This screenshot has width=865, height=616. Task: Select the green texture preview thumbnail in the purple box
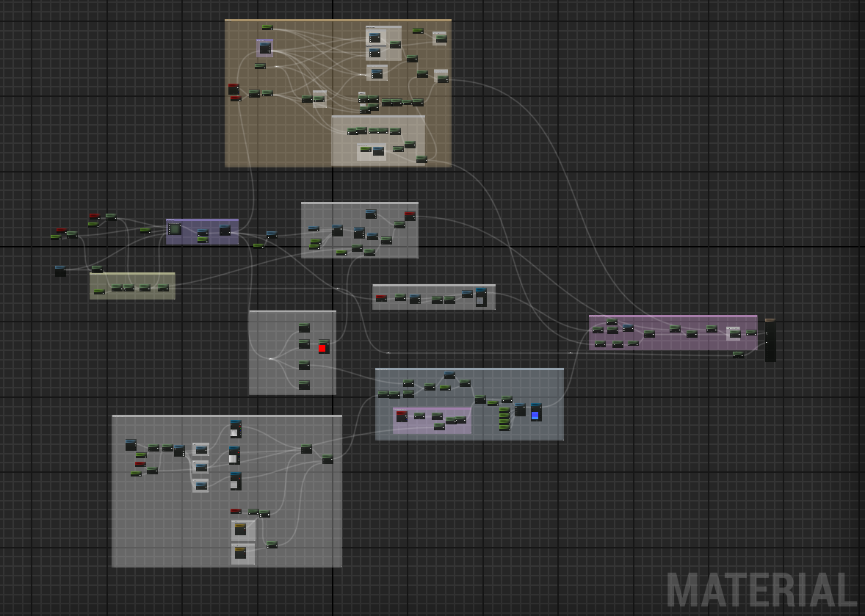tap(174, 229)
